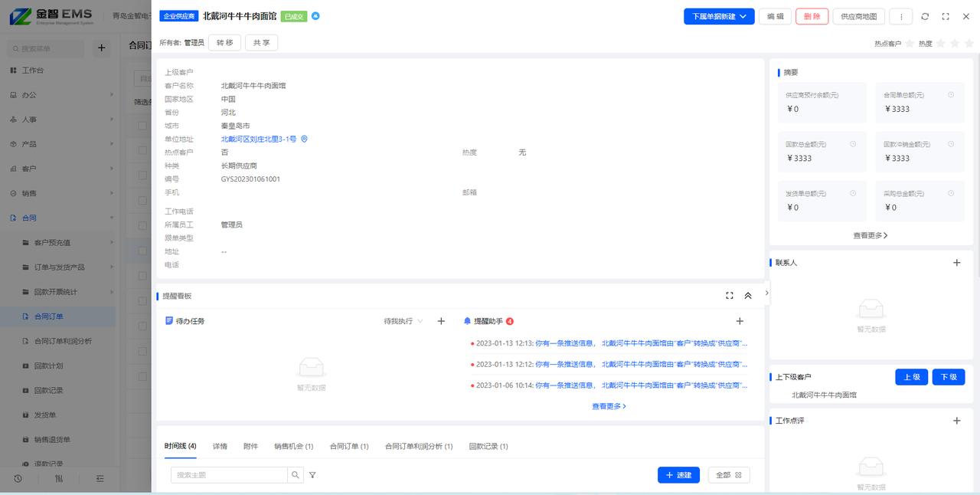Open the timeline filter funnel

click(312, 475)
